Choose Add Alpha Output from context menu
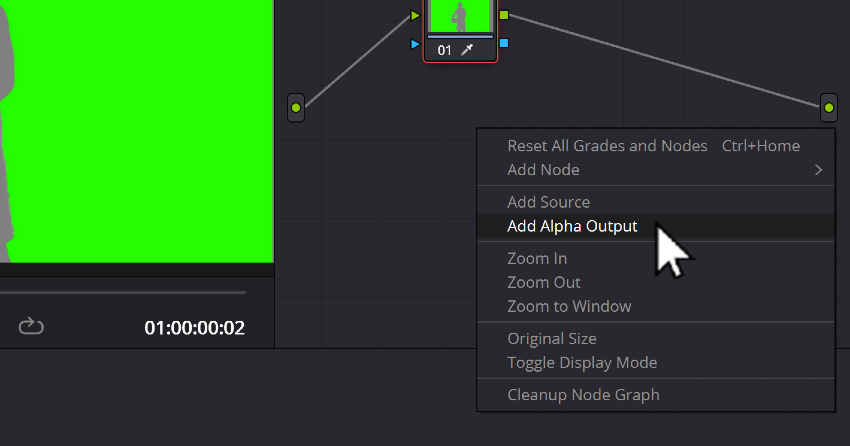This screenshot has width=850, height=446. (x=655, y=227)
